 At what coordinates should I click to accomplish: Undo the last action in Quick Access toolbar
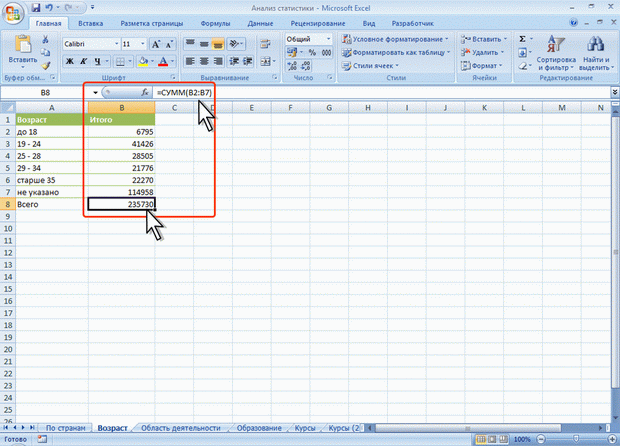49,8
